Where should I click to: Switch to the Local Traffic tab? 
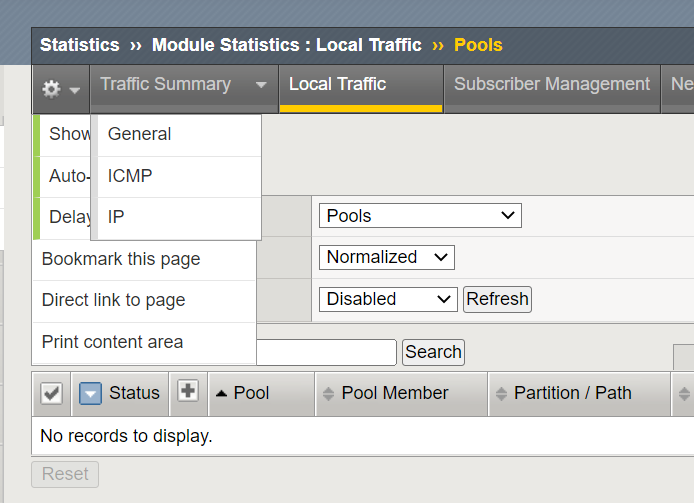tap(337, 85)
